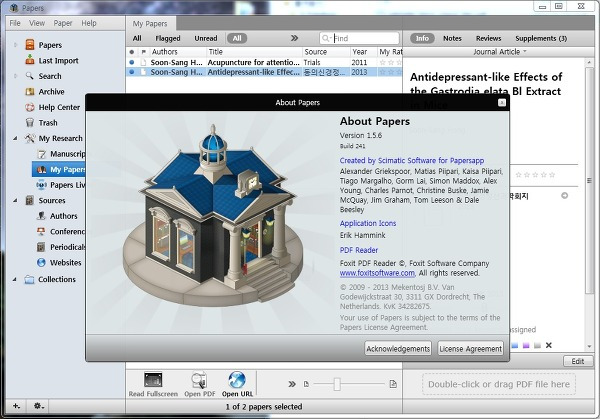Viewport: 600px width, 419px height.
Task: Click the Open URL globe icon
Action: coord(237,380)
